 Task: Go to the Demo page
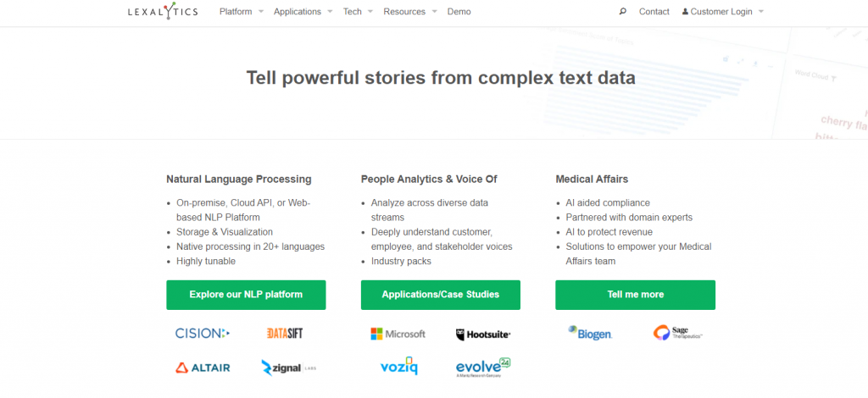(459, 12)
